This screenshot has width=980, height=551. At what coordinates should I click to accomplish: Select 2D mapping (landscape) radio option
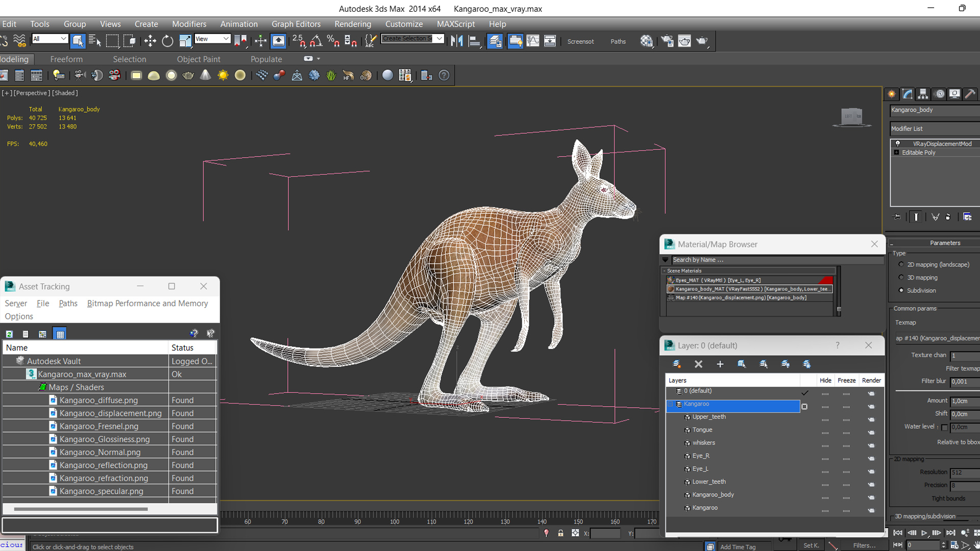[901, 264]
